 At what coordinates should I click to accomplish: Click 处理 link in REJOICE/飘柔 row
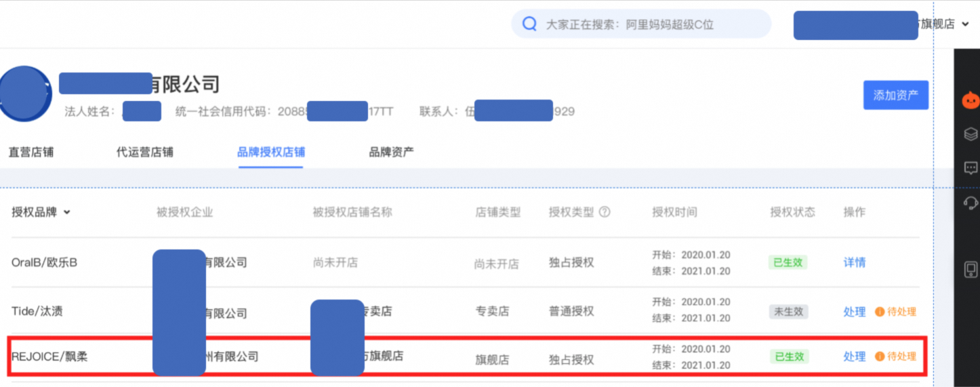(x=855, y=357)
